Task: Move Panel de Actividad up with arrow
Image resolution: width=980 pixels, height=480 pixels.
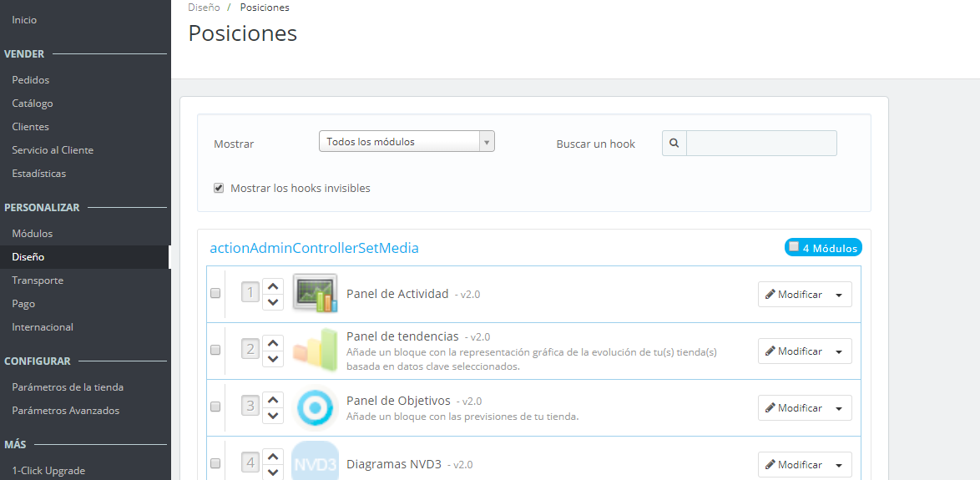Action: click(x=273, y=286)
